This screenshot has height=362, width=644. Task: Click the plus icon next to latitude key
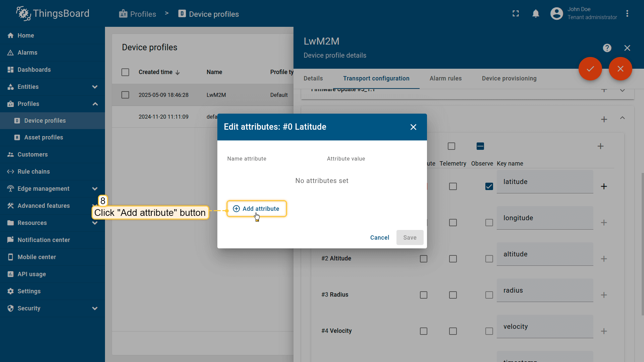[x=604, y=186]
